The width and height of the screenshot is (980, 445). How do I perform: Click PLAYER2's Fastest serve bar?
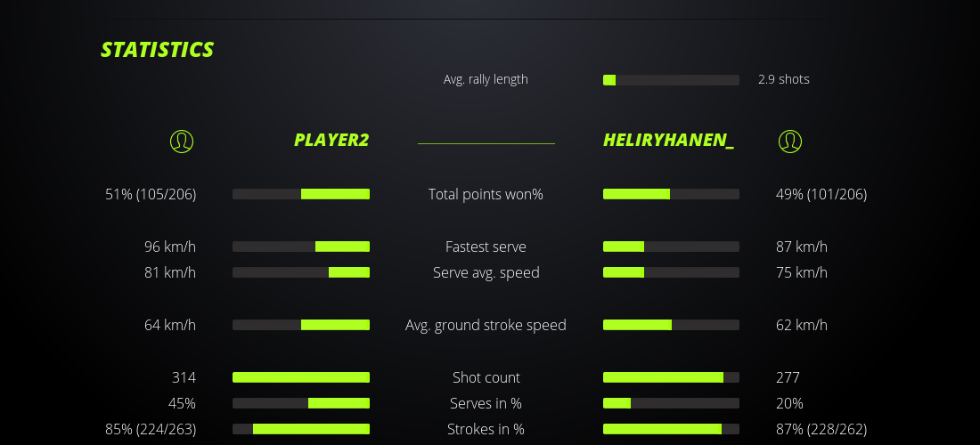pos(301,247)
